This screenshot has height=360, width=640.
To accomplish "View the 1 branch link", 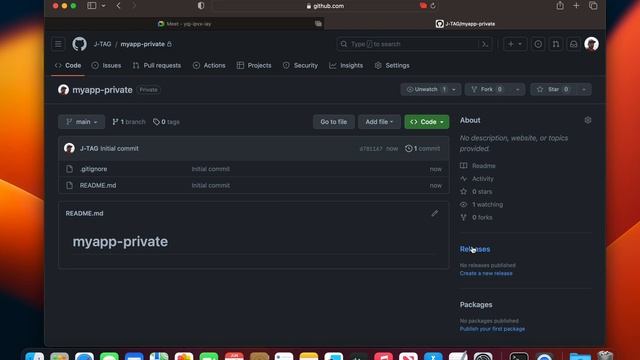I will [129, 122].
